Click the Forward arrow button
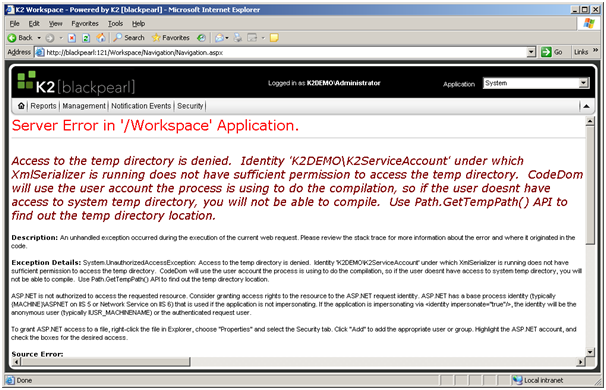 pos(50,38)
